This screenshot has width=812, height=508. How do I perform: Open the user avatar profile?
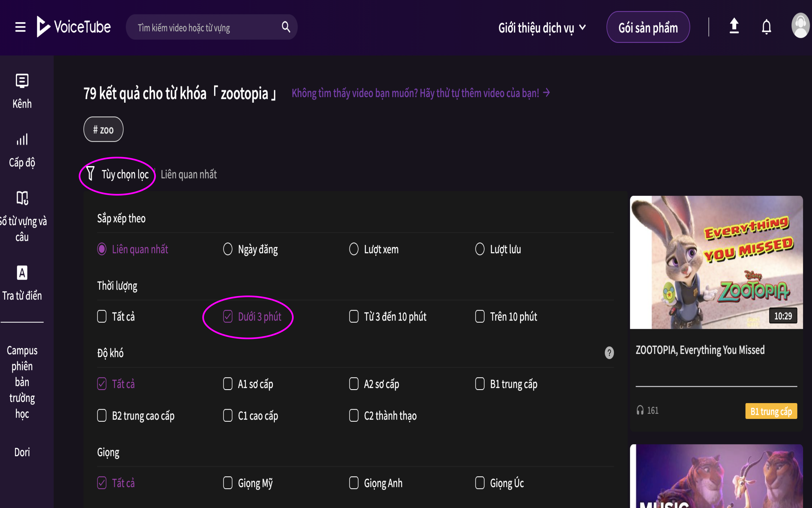[x=801, y=26]
